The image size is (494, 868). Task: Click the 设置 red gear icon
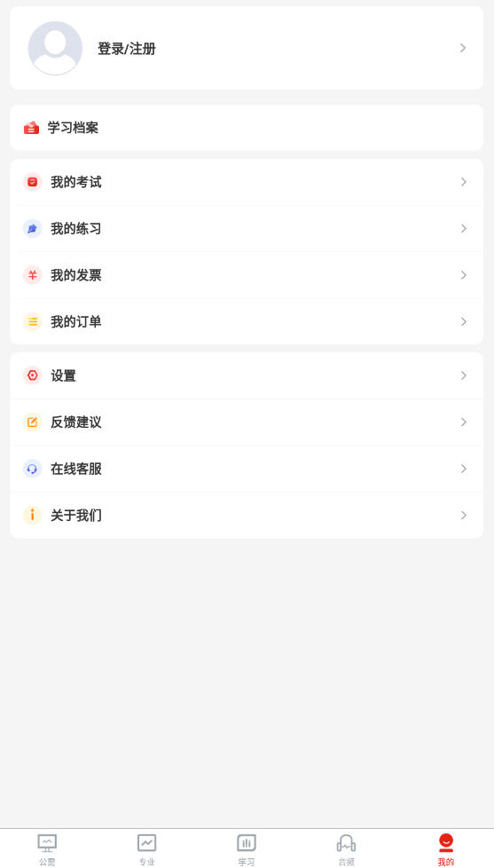[x=33, y=375]
